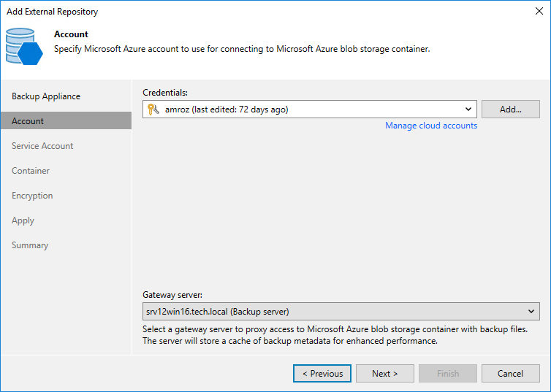Click the Azure repository header icon

point(24,45)
